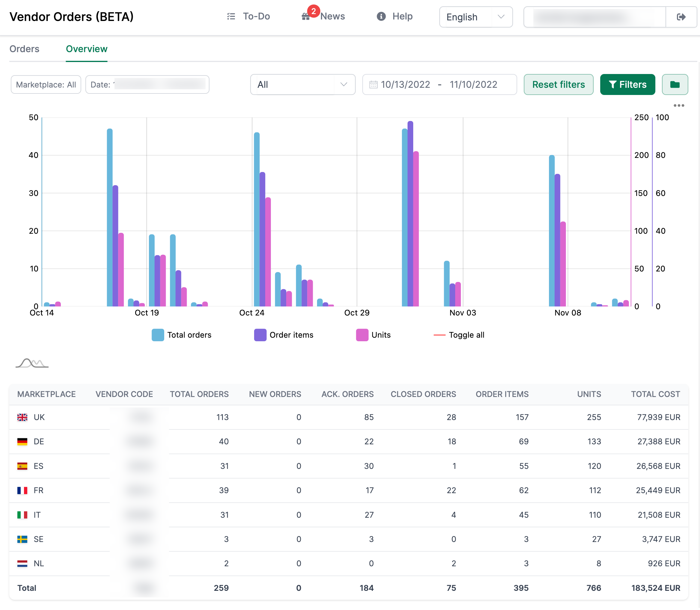This screenshot has height=610, width=700.
Task: Click Toggle all in chart legend
Action: coord(458,335)
